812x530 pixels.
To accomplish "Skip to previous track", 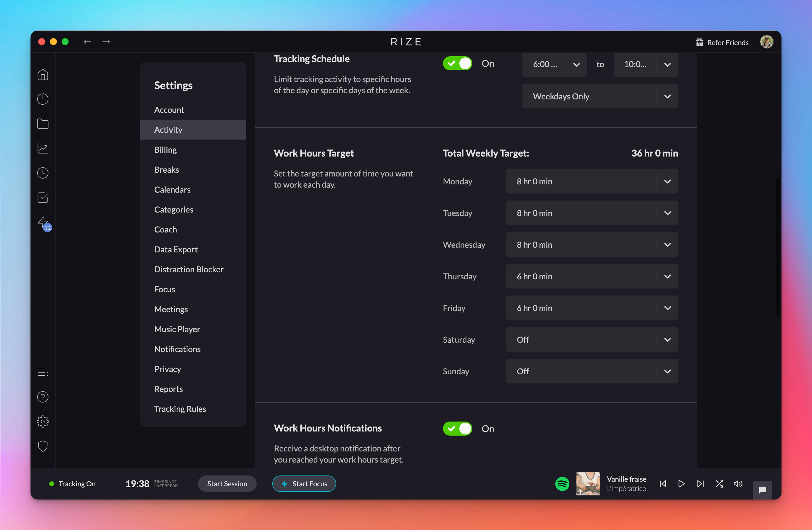I will point(663,484).
